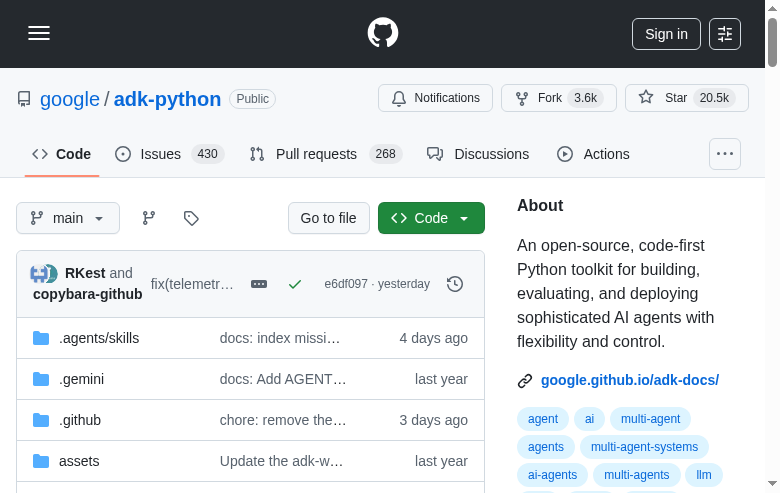Open commit e6df097

[346, 284]
